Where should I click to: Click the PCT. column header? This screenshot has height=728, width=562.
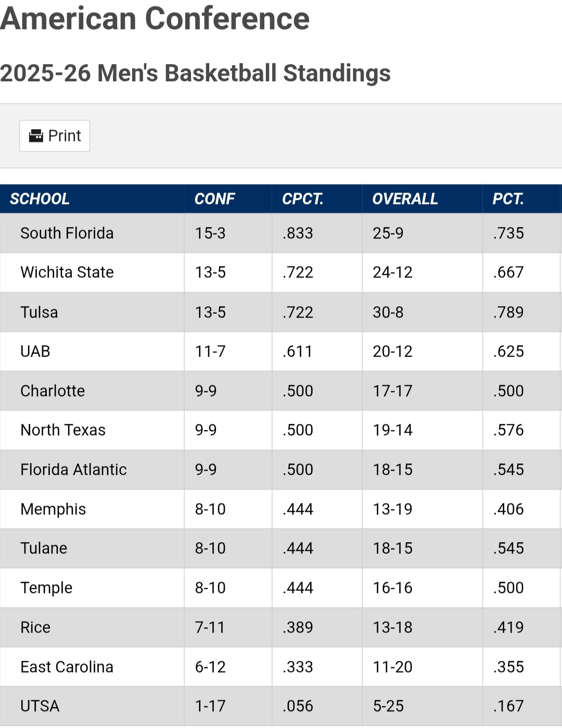[507, 199]
